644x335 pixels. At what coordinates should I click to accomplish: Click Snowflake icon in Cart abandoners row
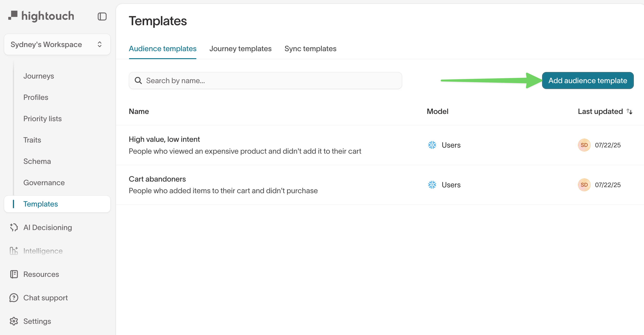point(432,185)
